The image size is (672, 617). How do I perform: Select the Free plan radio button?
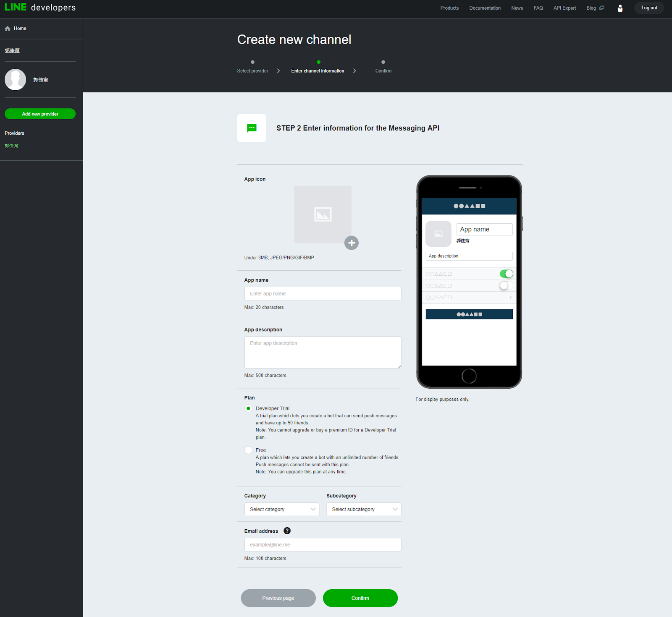click(x=248, y=450)
